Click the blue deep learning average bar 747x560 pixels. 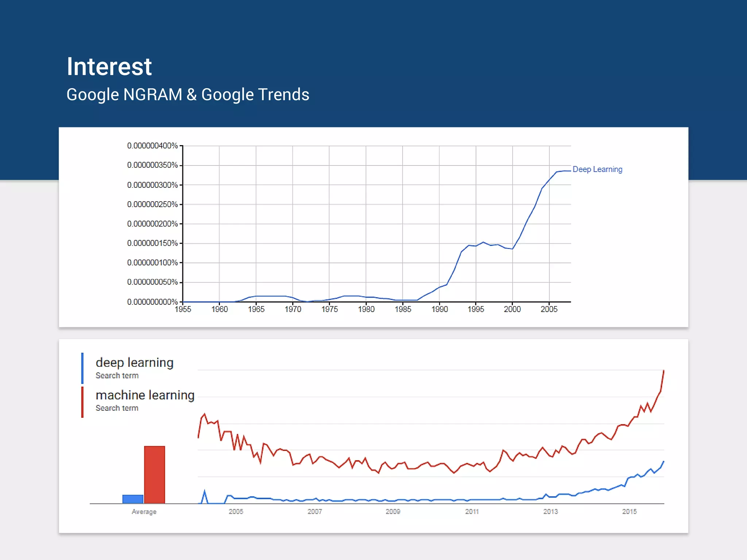click(133, 499)
